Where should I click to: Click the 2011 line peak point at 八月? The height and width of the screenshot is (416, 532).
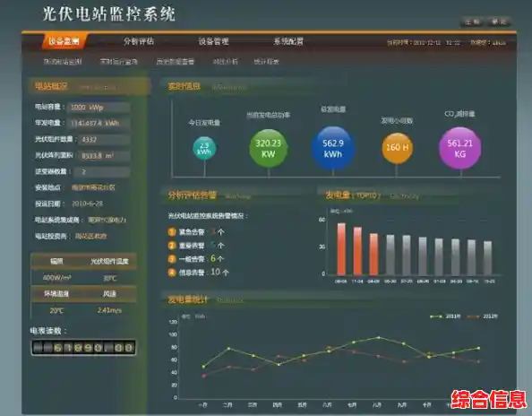point(379,338)
